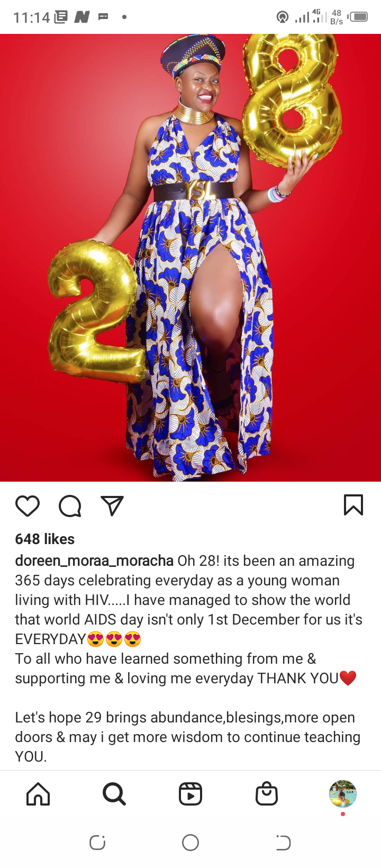Go to the Home feed tab
Viewport: 381px width, 868px height.
tap(38, 794)
